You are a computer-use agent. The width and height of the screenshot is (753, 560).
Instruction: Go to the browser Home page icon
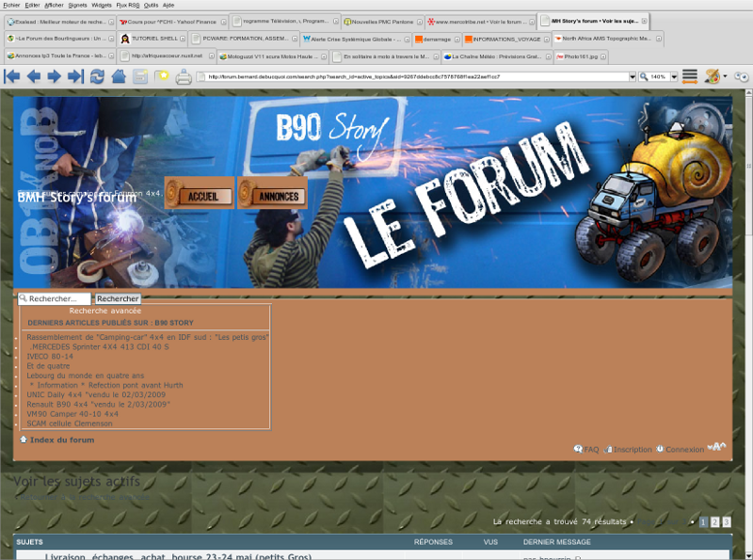click(120, 76)
